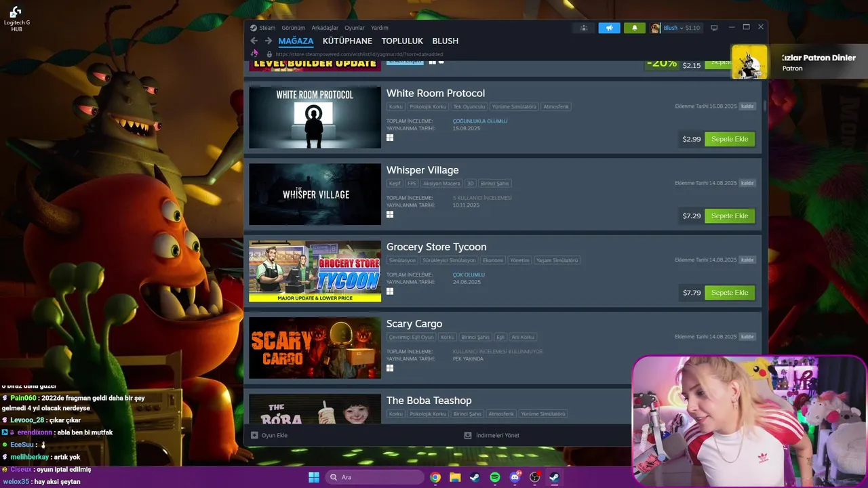Click the İndirmeleri Yönet download icon
The height and width of the screenshot is (488, 868).
(x=468, y=435)
